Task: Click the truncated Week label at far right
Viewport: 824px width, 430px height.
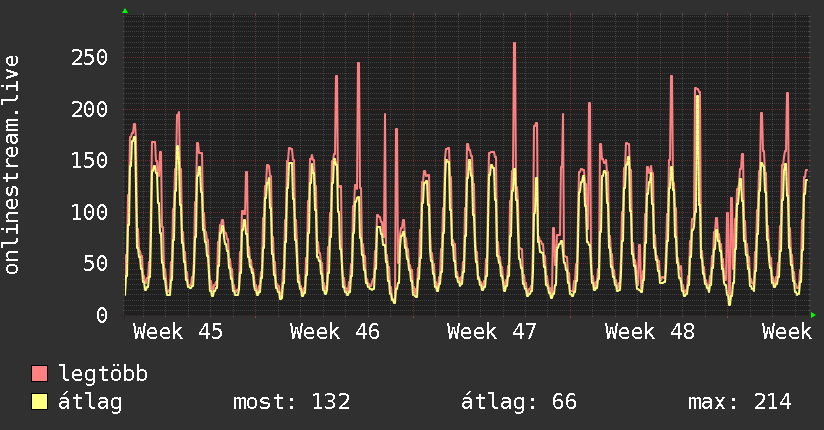Action: [786, 332]
